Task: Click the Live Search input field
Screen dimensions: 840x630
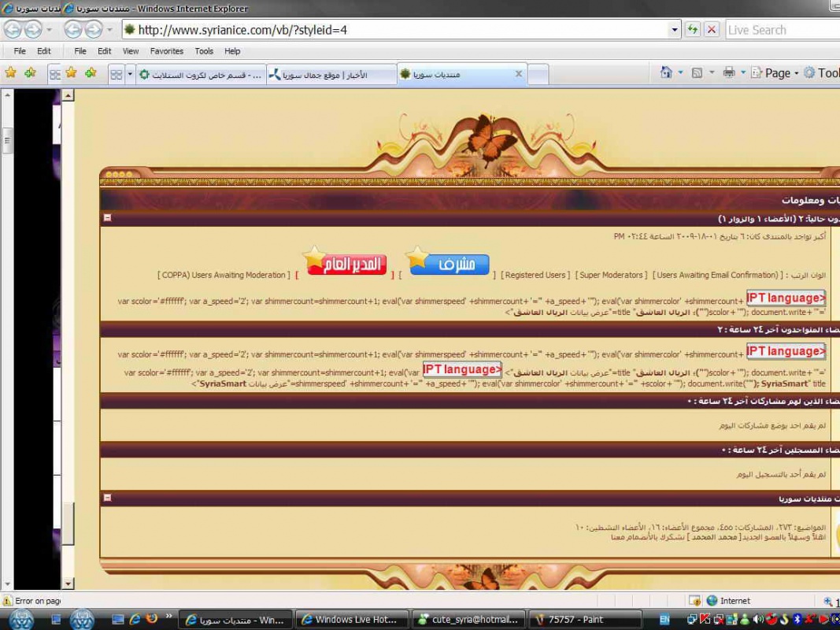Action: [779, 30]
